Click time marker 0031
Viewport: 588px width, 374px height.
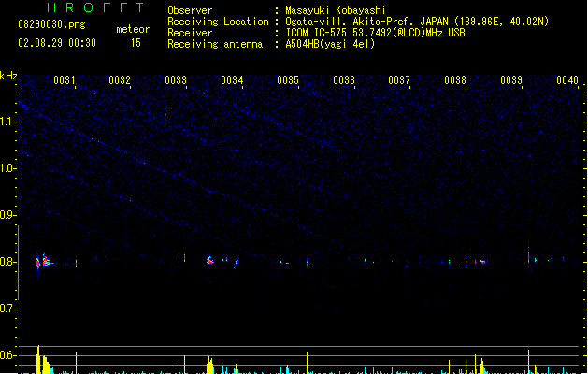click(65, 80)
